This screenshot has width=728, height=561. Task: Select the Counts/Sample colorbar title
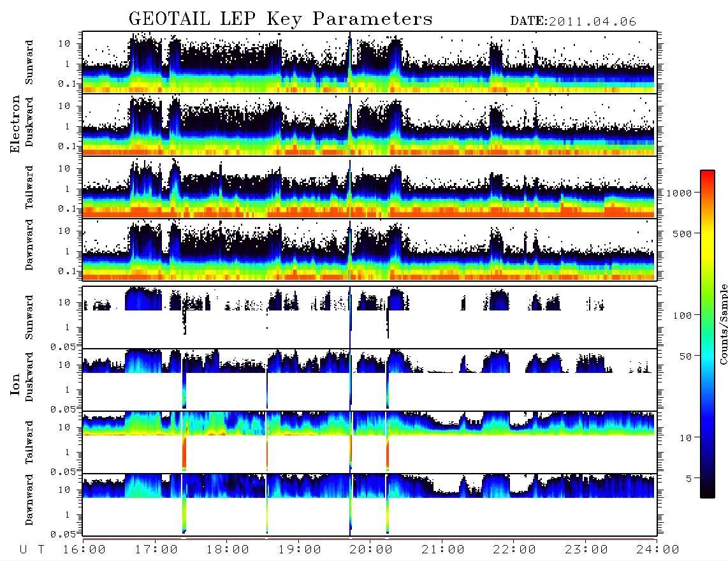coord(724,324)
